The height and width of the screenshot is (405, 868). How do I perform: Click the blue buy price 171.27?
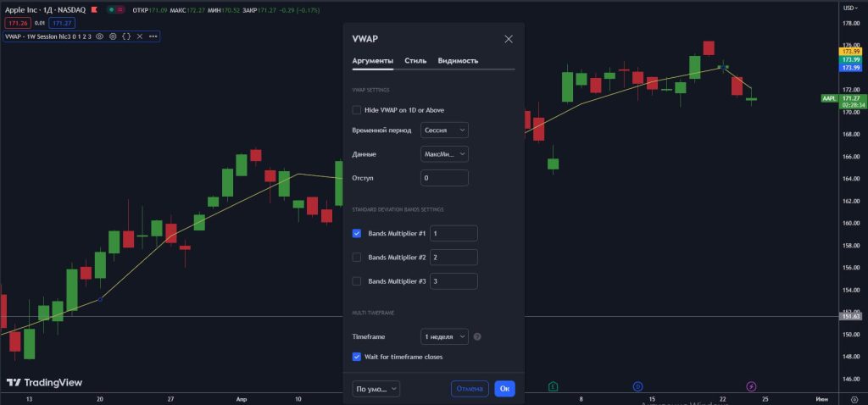(61, 23)
